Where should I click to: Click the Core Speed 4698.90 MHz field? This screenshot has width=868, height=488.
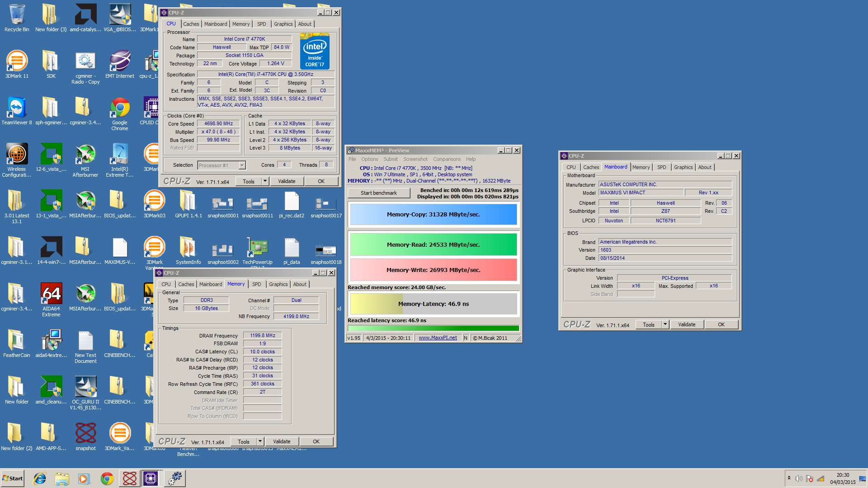218,123
